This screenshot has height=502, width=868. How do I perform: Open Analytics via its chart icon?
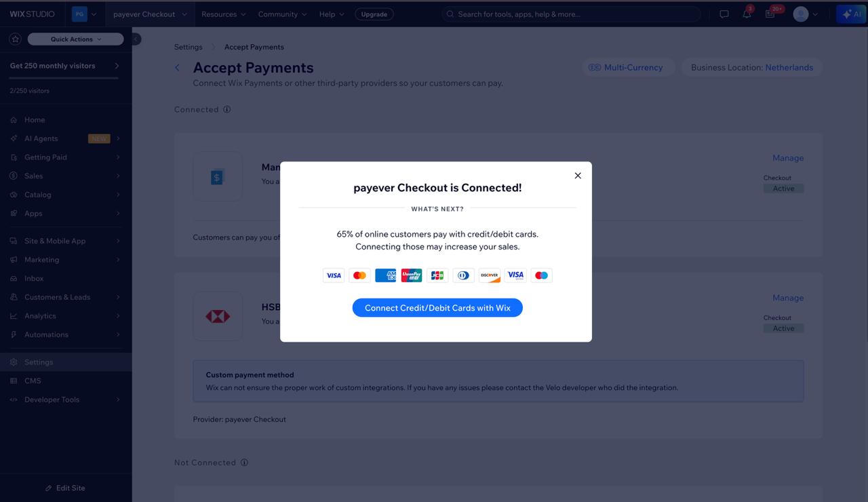point(14,316)
